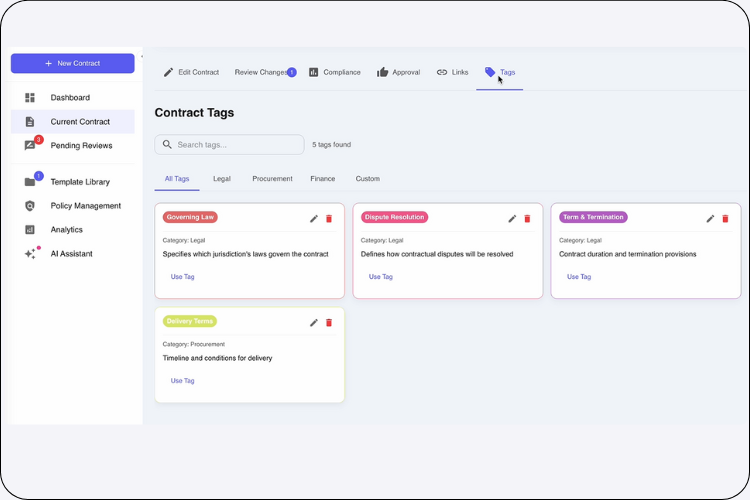Delete the Governing Law tag via trash icon
The height and width of the screenshot is (500, 750).
click(x=329, y=218)
